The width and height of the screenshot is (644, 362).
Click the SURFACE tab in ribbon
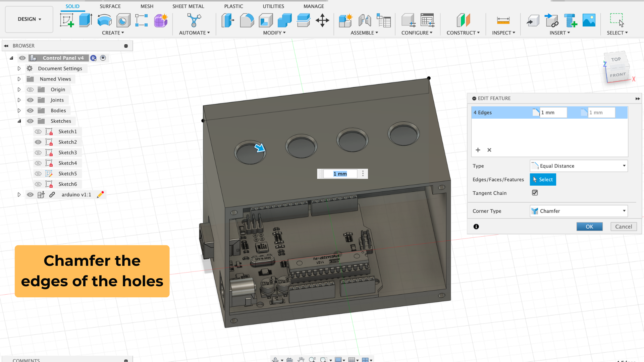[110, 6]
